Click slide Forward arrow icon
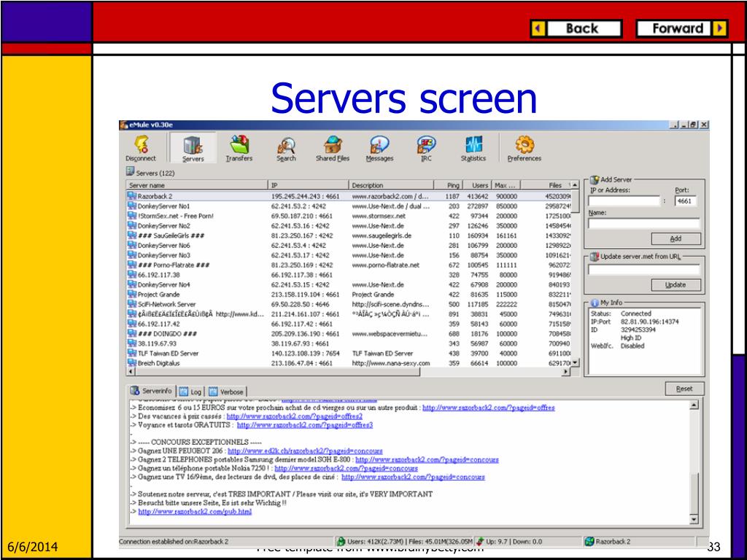747x560 pixels. pyautogui.click(x=720, y=28)
